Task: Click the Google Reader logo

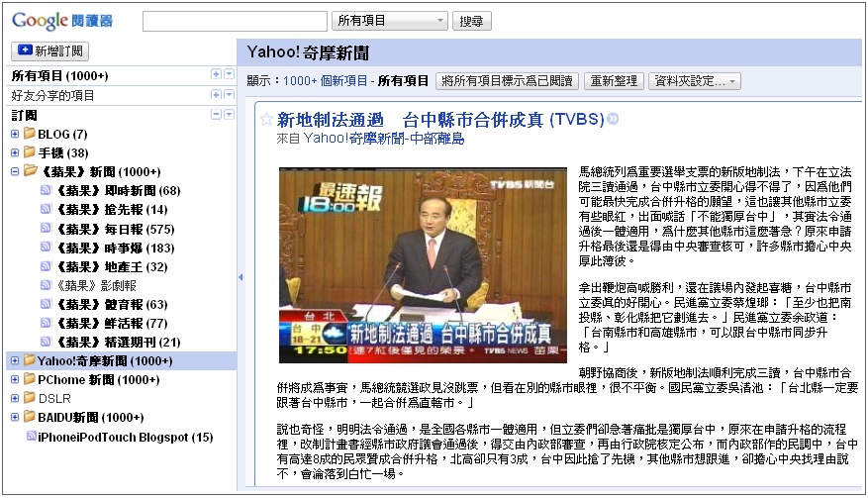Action: (x=62, y=21)
